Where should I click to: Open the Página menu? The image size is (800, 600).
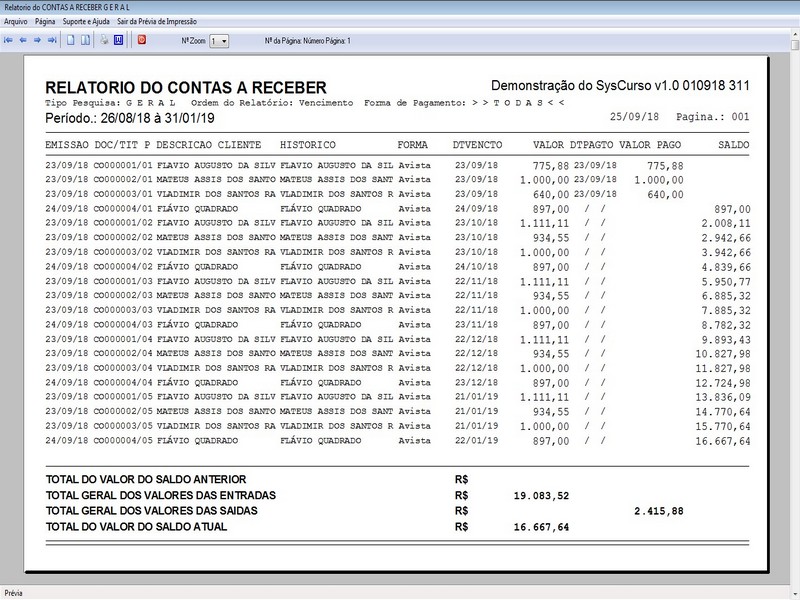(x=45, y=21)
